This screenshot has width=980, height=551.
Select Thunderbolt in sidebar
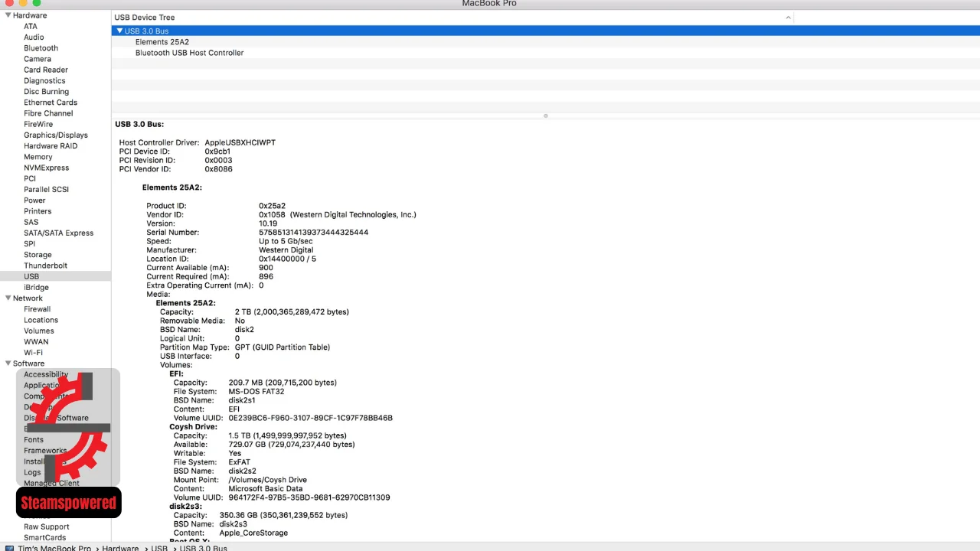pos(45,266)
